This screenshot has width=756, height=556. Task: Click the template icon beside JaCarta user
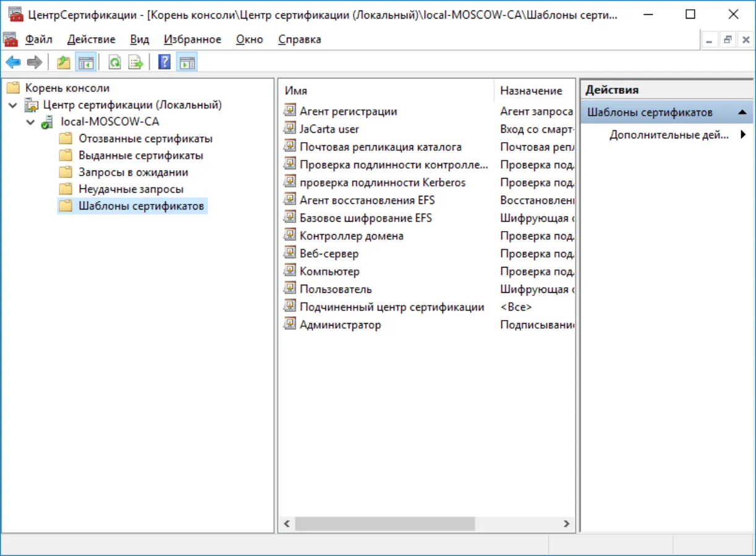(x=290, y=129)
